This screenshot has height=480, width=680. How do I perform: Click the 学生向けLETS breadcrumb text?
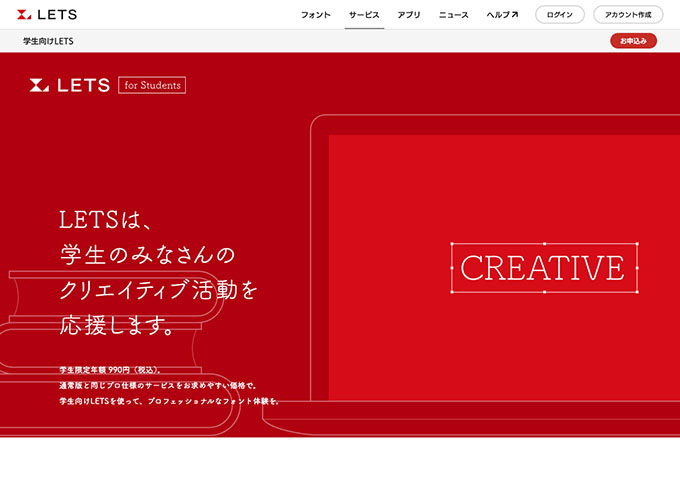point(48,41)
